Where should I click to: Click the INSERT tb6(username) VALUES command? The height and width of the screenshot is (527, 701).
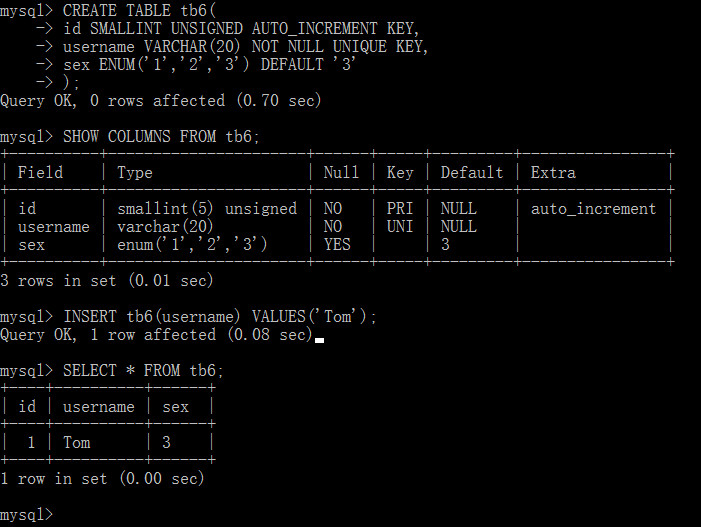point(220,316)
